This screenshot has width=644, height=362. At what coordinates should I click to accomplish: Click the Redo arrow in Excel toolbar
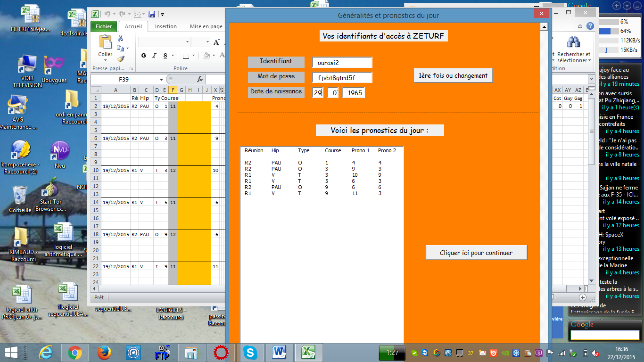(x=122, y=14)
